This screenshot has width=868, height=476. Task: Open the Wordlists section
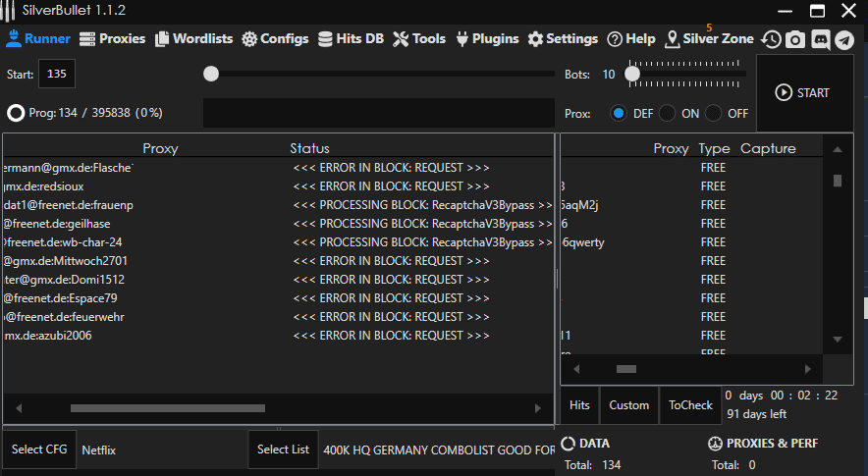193,38
